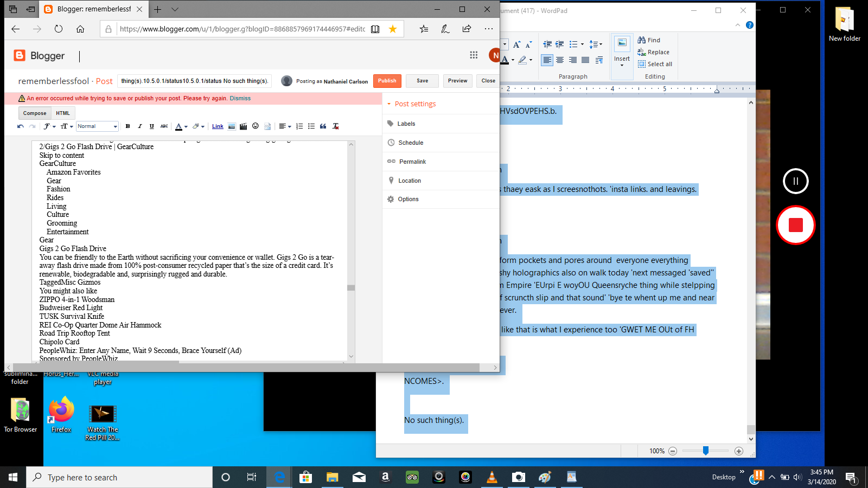
Task: Switch to HTML editing tab
Action: click(x=63, y=113)
